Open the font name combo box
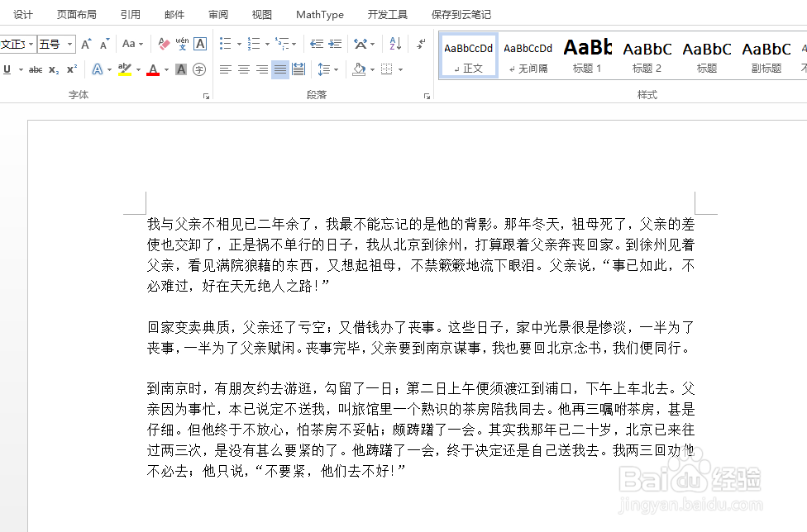Screen dimensions: 807x532 coord(17,45)
